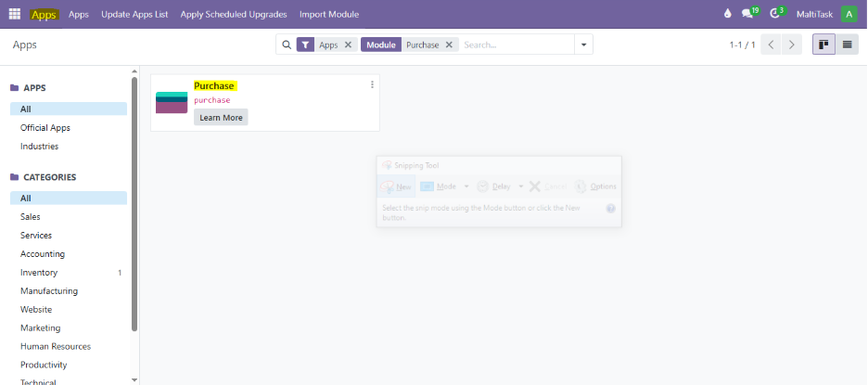Image resolution: width=868 pixels, height=385 pixels.
Task: Remove the Purchase module search facet
Action: pyautogui.click(x=449, y=45)
